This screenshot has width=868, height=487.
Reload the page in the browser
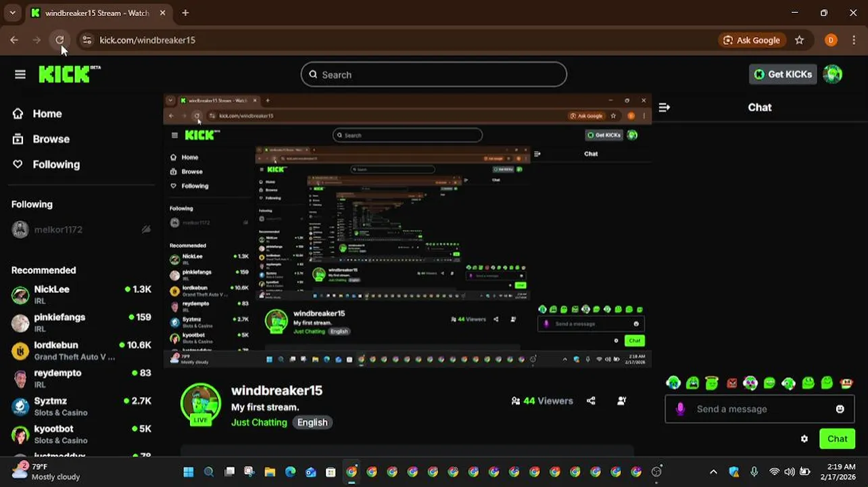point(59,40)
